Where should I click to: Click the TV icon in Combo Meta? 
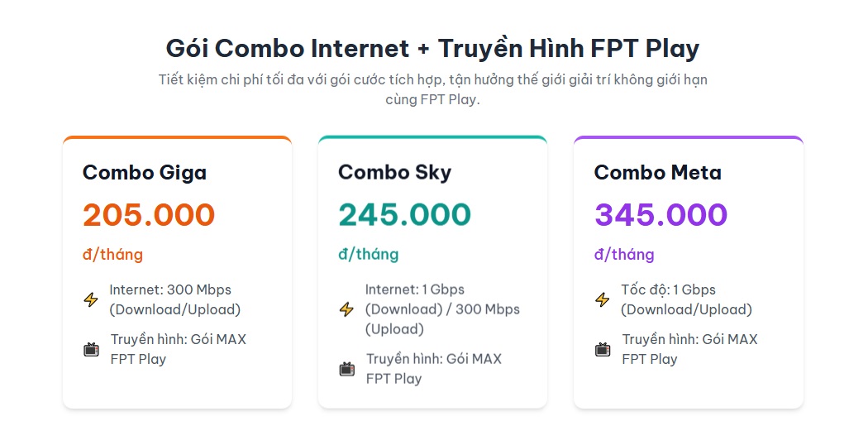(x=603, y=349)
